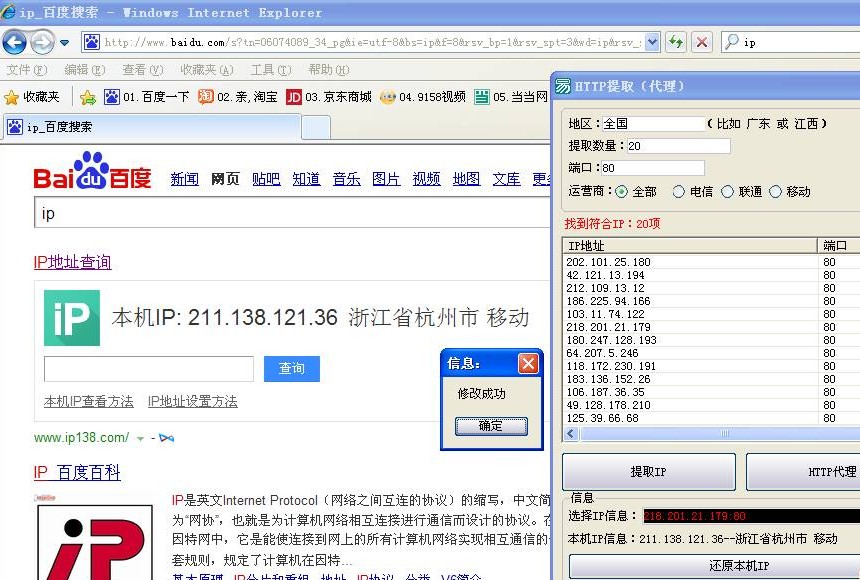
Task: Open the 05.当当网 bookmark
Action: 511,97
